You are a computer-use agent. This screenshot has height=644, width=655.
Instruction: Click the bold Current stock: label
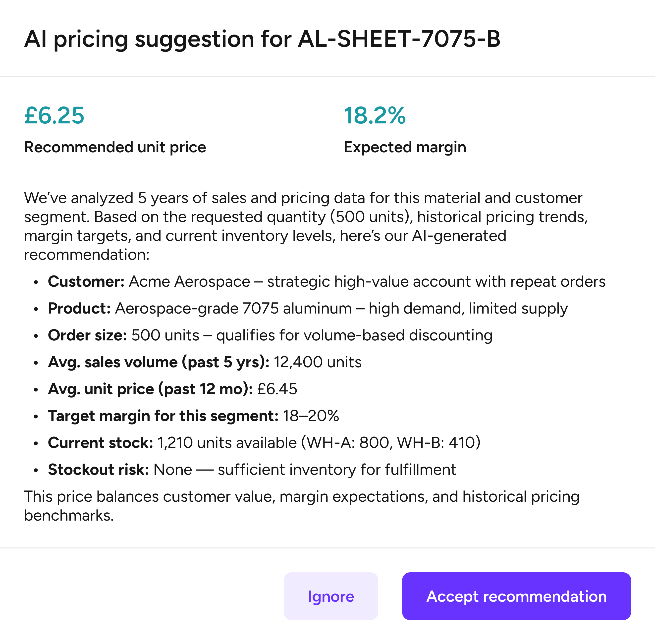click(101, 443)
